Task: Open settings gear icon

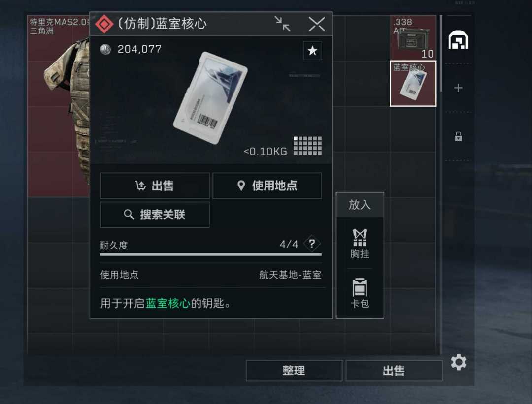Action: pos(459,362)
